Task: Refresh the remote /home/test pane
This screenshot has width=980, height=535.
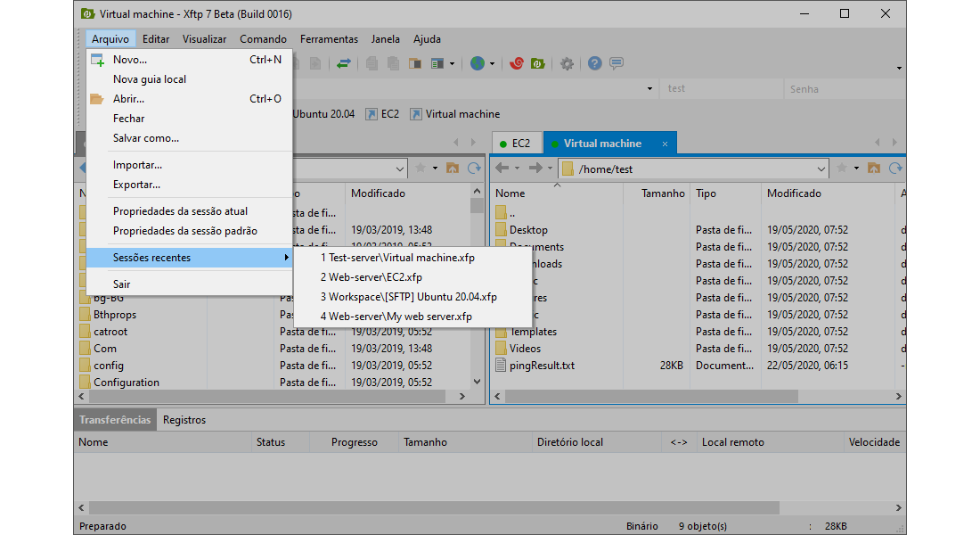Action: 895,168
